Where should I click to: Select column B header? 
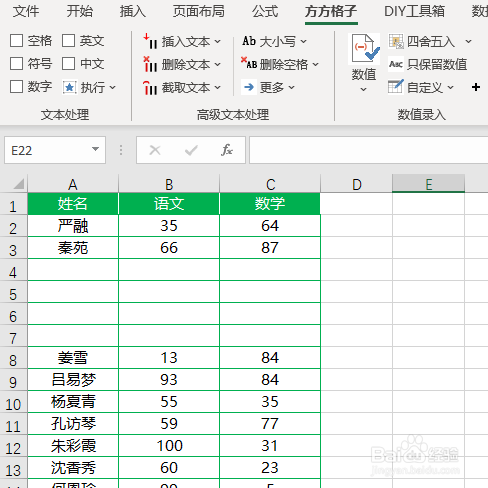pyautogui.click(x=169, y=184)
